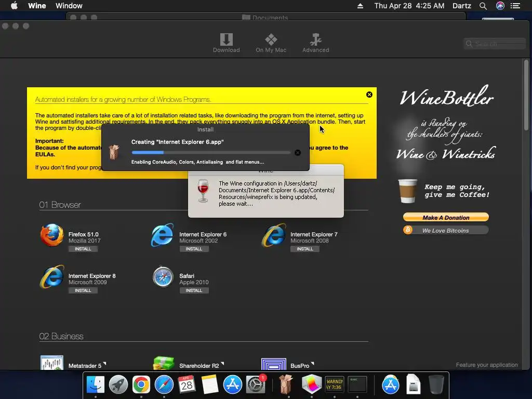Open the colorful cube app in Dock
The height and width of the screenshot is (399, 532).
pos(312,385)
